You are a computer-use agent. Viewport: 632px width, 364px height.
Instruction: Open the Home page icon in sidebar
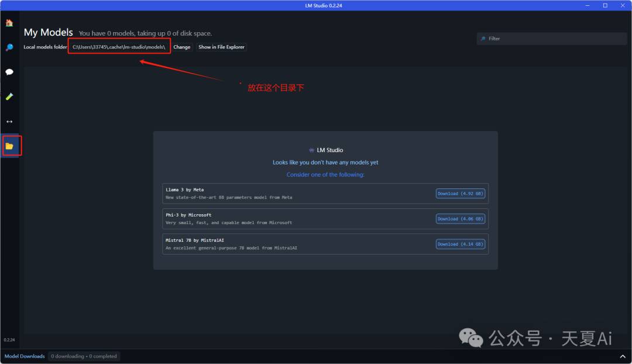click(9, 23)
